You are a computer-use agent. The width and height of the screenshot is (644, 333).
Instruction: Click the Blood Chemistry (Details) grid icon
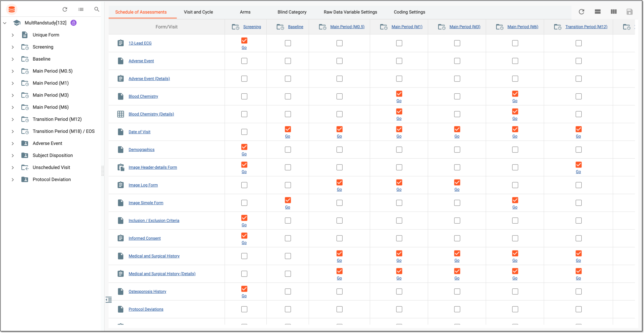tap(121, 114)
